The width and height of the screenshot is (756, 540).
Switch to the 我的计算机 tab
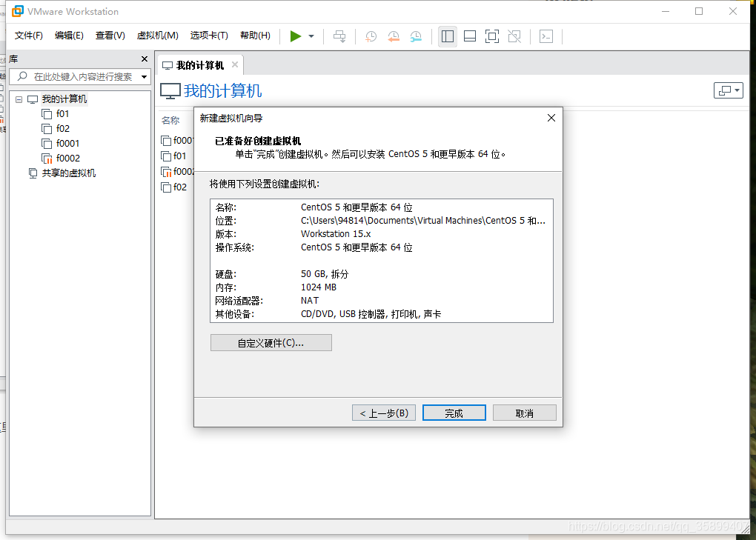tap(199, 64)
